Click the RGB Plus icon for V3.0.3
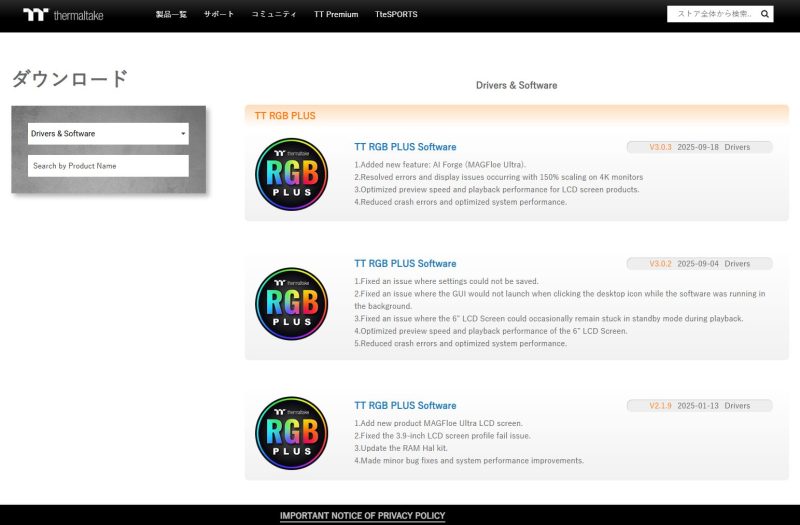This screenshot has width=800, height=525. point(291,174)
